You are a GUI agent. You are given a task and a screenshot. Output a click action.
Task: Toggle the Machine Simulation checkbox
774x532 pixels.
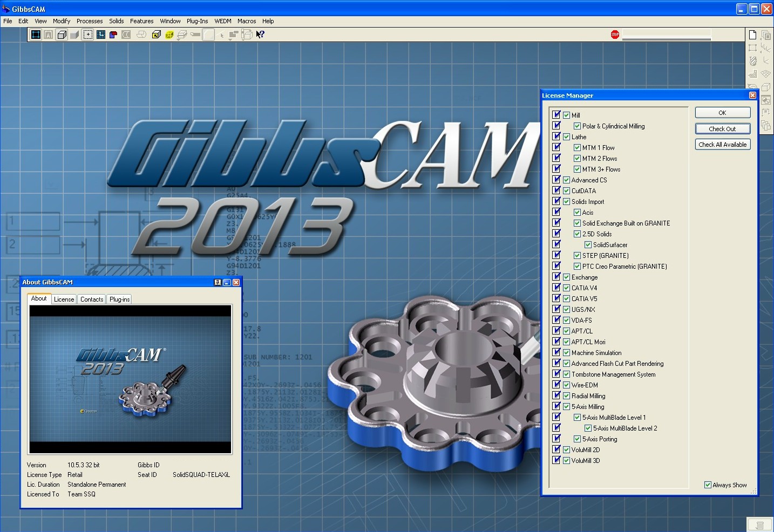566,353
